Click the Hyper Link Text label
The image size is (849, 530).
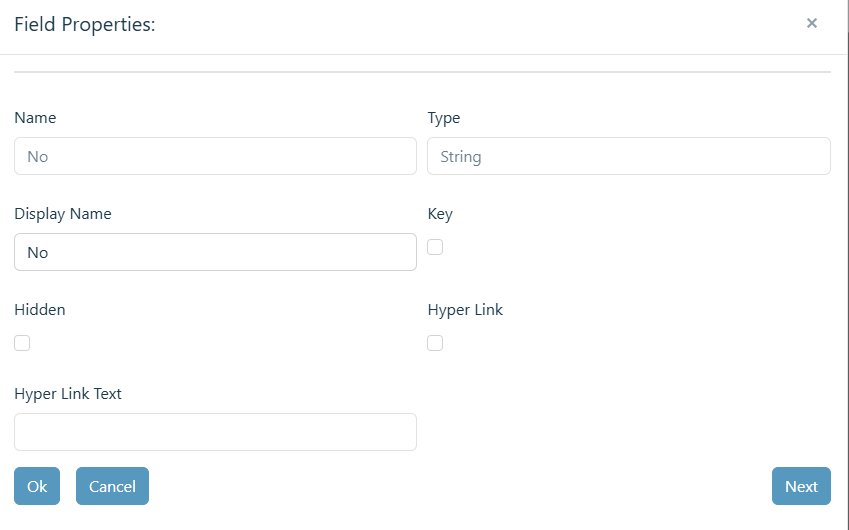point(68,394)
